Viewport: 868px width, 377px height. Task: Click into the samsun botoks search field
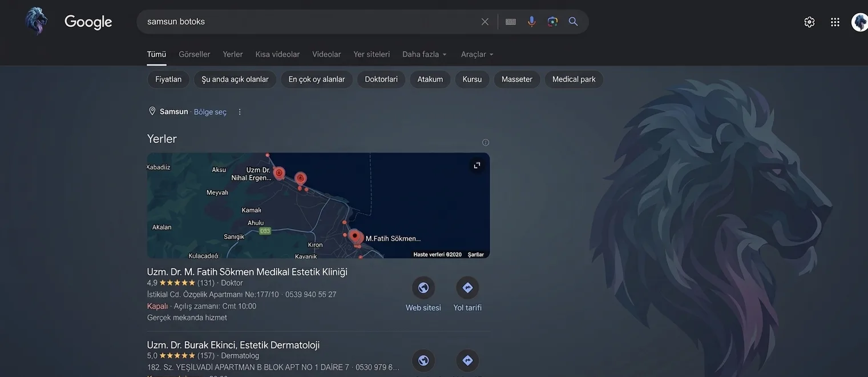(x=308, y=22)
